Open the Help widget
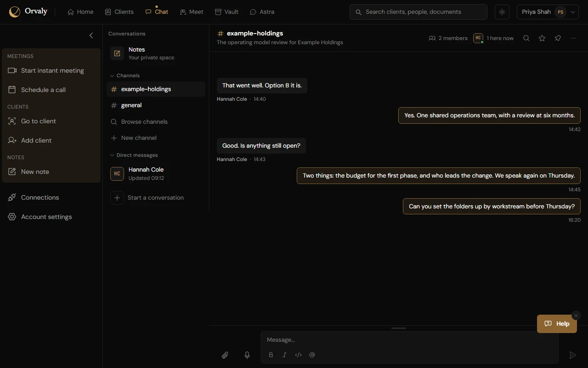This screenshot has height=368, width=588. [557, 324]
